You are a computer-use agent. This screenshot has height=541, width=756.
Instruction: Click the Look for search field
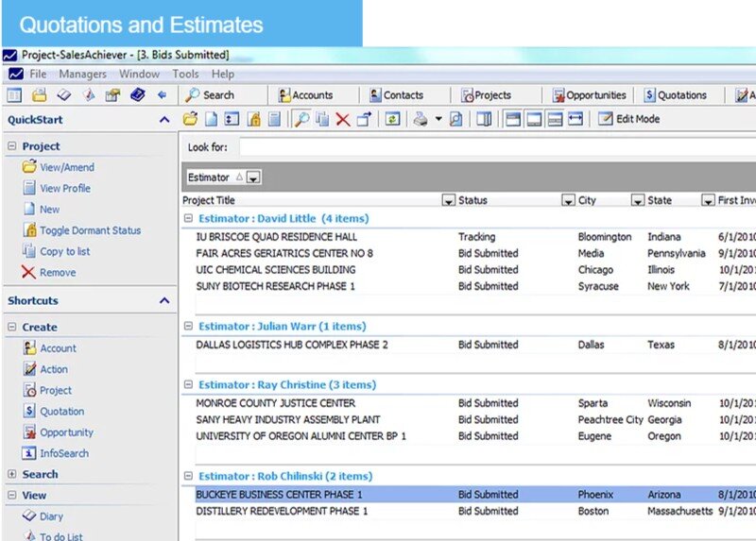click(x=491, y=147)
